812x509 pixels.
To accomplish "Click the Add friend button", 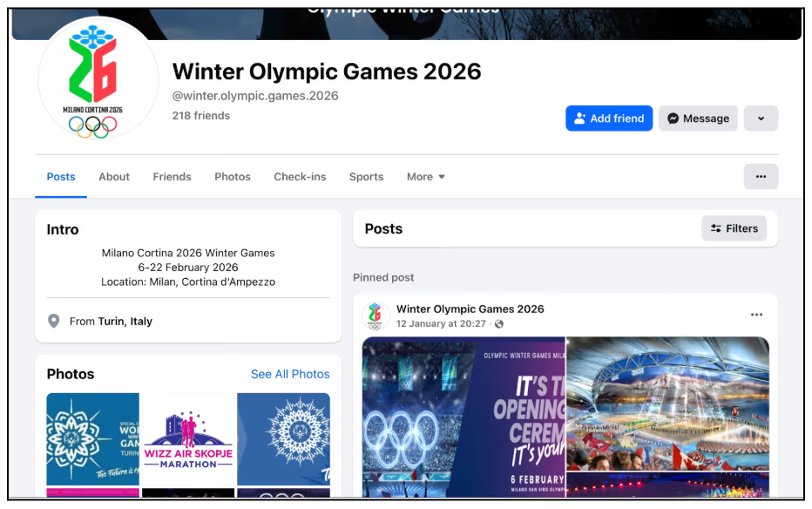I will tap(609, 119).
